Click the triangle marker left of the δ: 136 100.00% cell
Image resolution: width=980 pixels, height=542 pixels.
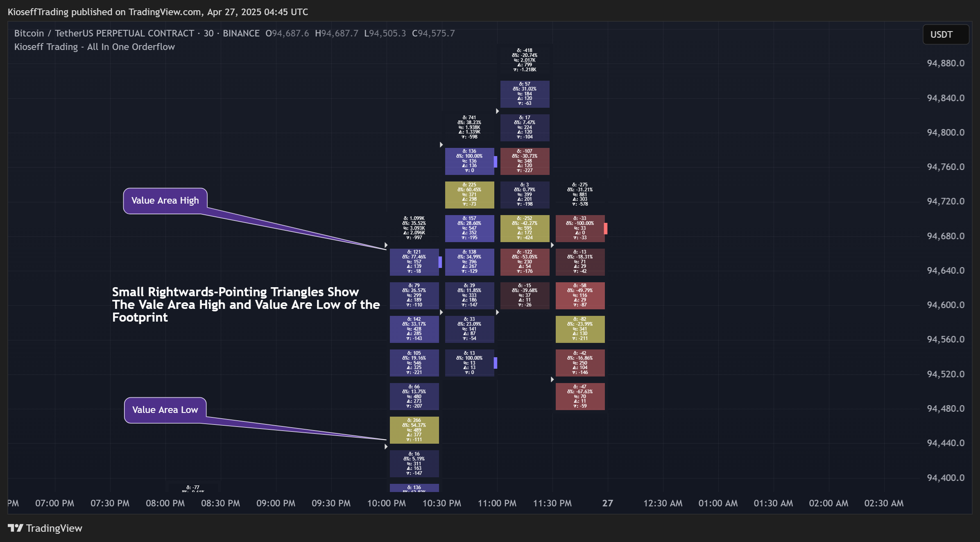coord(441,145)
